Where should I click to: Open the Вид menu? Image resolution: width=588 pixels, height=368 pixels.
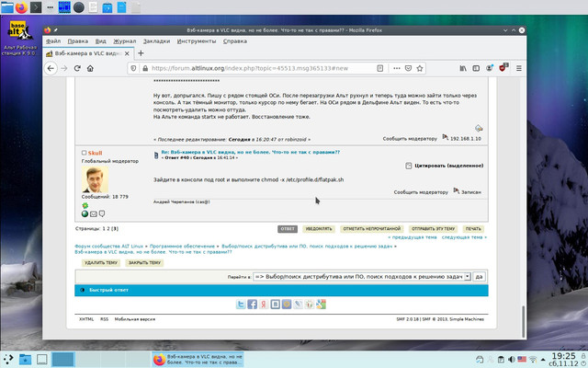(x=100, y=41)
